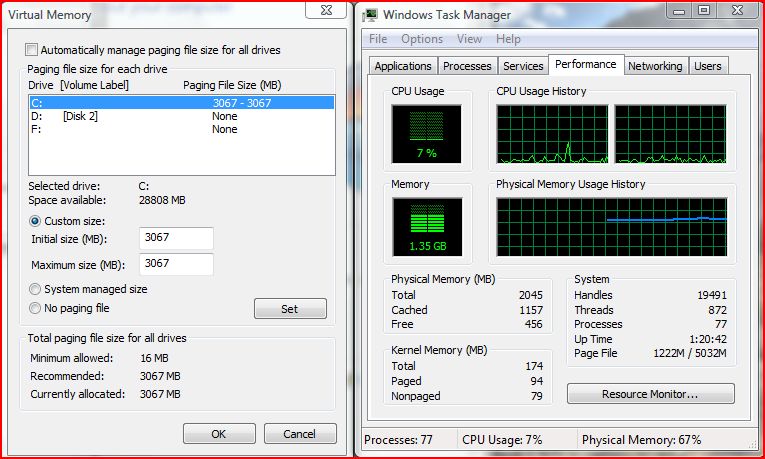Select drive D: [Disk 2] row

click(181, 116)
